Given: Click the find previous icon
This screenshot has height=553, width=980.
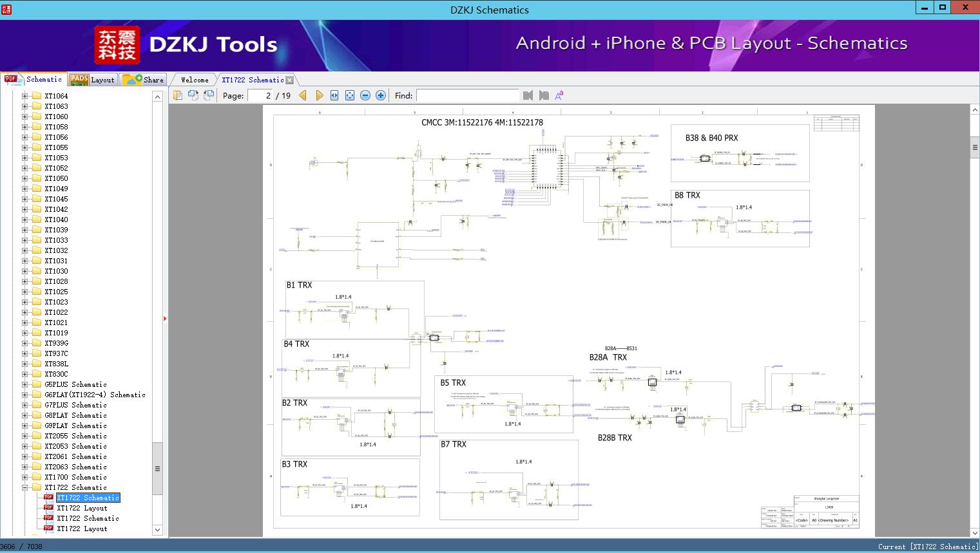Looking at the screenshot, I should (x=528, y=95).
